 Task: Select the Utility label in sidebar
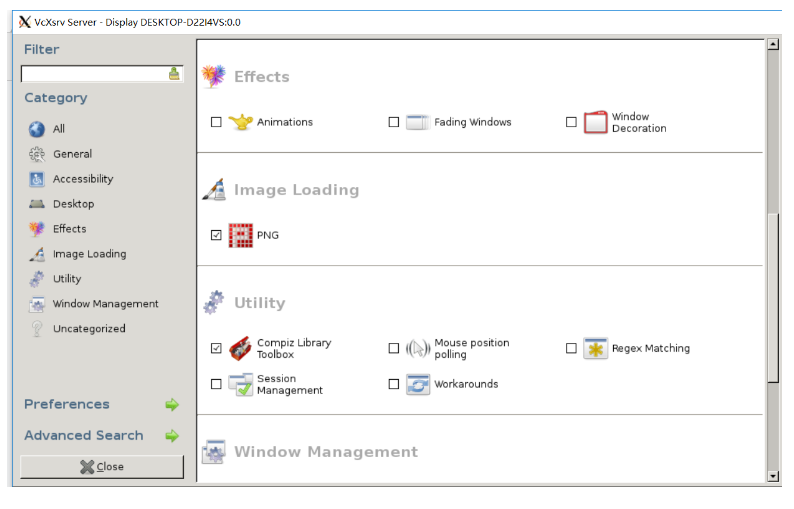(x=67, y=279)
